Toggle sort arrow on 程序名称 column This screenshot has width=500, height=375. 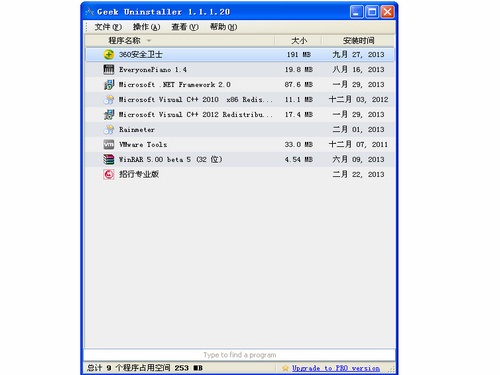pyautogui.click(x=149, y=41)
